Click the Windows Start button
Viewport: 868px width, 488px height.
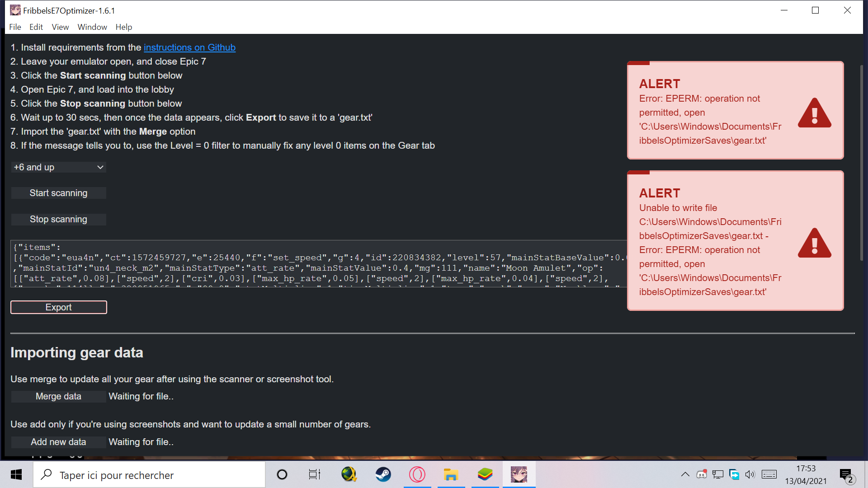tap(16, 474)
